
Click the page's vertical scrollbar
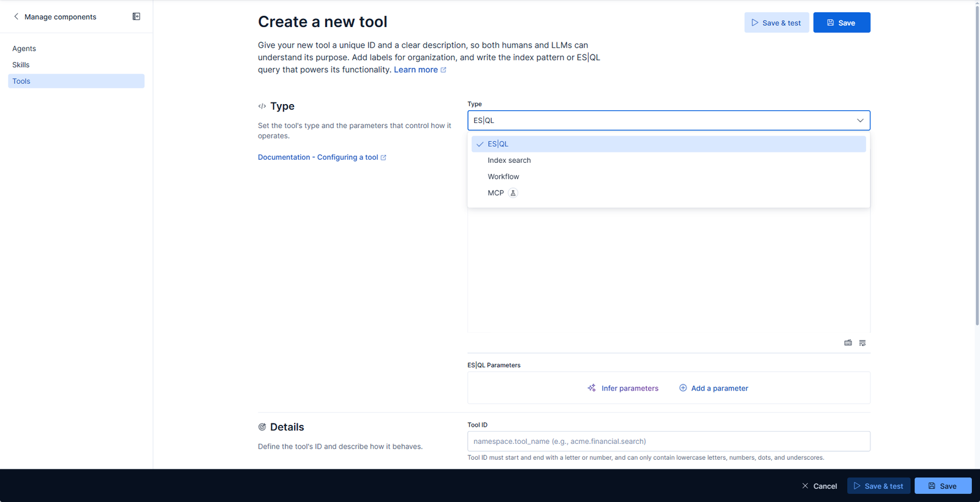click(976, 165)
